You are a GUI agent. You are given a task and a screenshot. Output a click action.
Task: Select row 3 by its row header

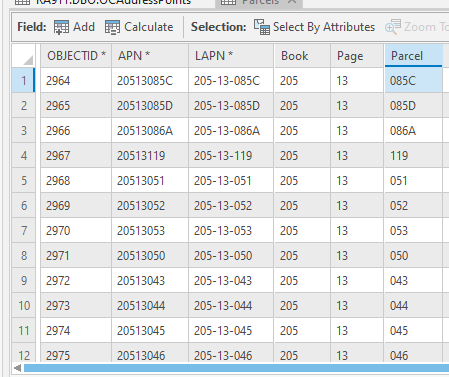(24, 130)
